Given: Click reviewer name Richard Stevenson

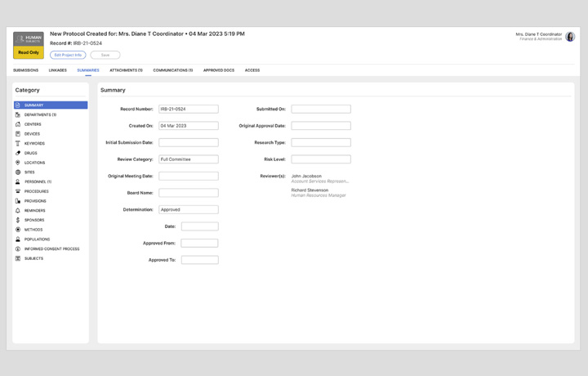Looking at the screenshot, I should [310, 190].
